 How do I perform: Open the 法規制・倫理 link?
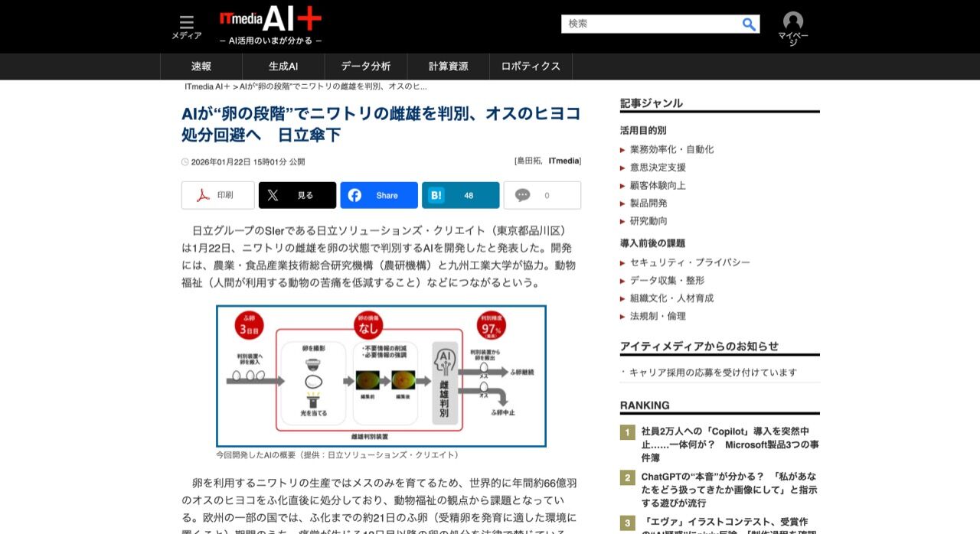coord(658,316)
